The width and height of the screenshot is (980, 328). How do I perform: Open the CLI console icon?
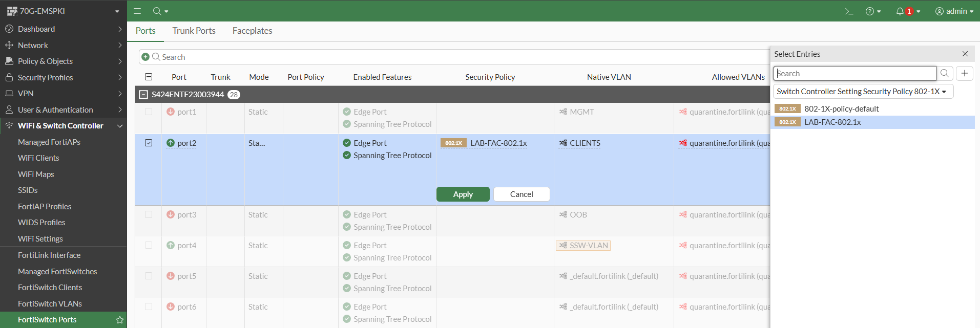tap(849, 11)
